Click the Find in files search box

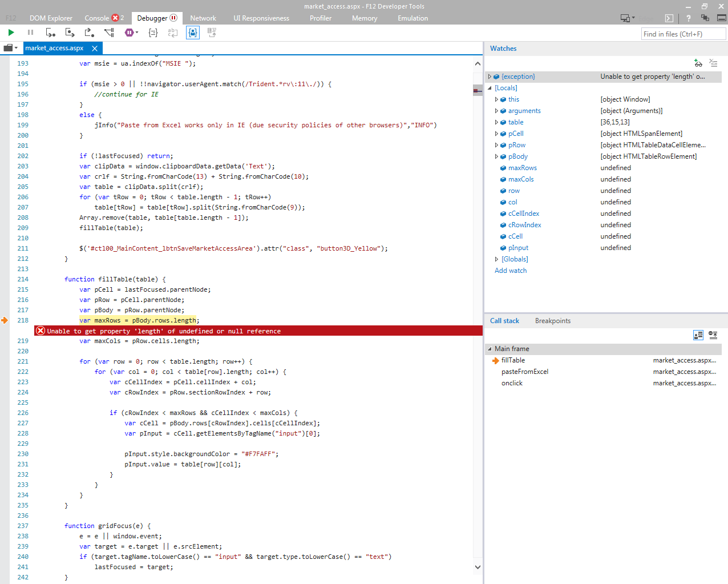tap(683, 34)
